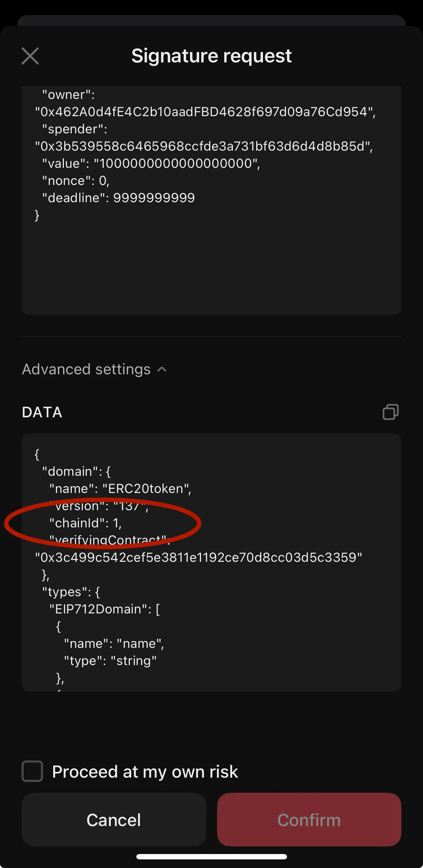Tap the deadline value 9999999999
This screenshot has width=423, height=868.
coord(154,198)
